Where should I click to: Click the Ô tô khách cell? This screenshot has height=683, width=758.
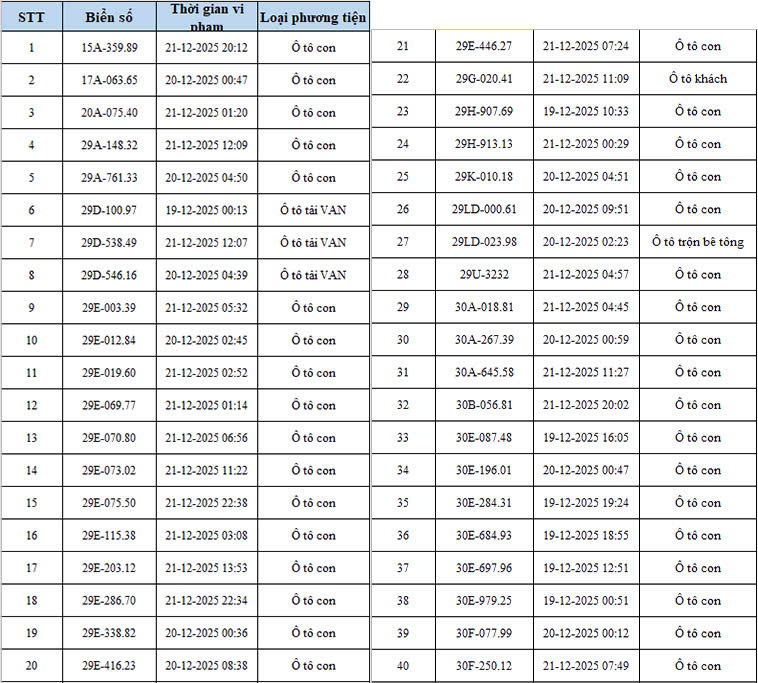tap(697, 79)
